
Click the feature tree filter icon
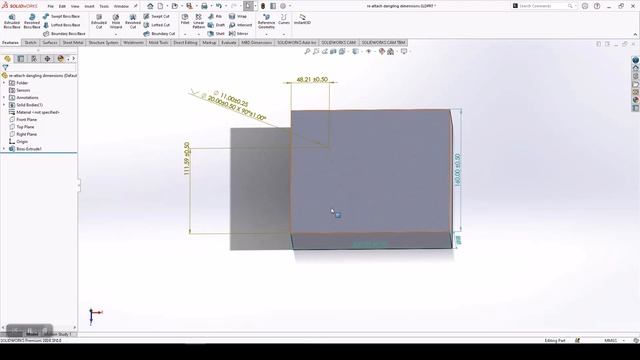(x=5, y=67)
